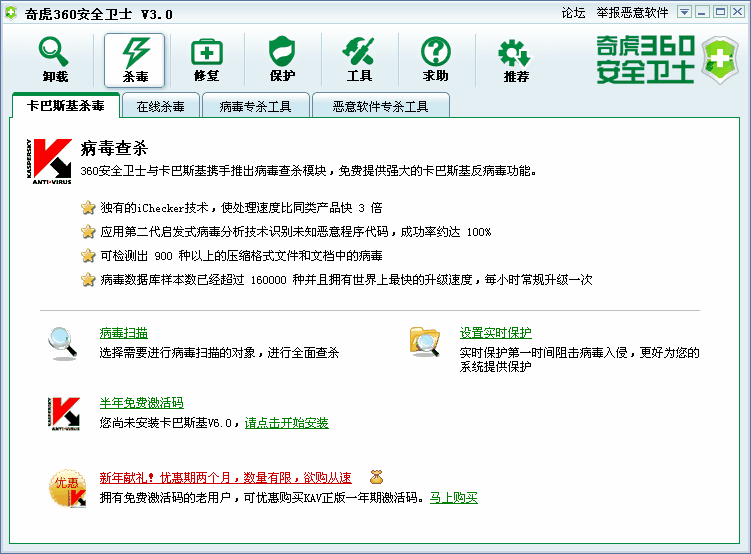Click the 请点击开始安装 link
This screenshot has width=751, height=554.
tap(286, 423)
